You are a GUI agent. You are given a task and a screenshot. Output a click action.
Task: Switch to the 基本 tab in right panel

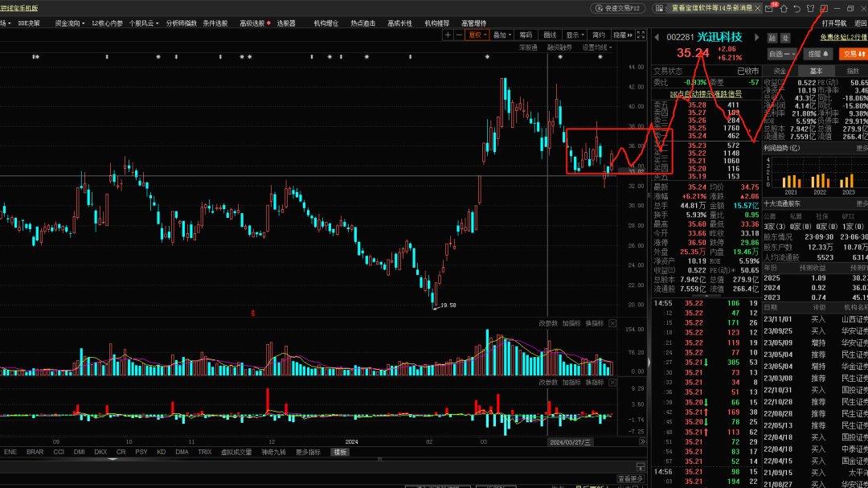816,71
